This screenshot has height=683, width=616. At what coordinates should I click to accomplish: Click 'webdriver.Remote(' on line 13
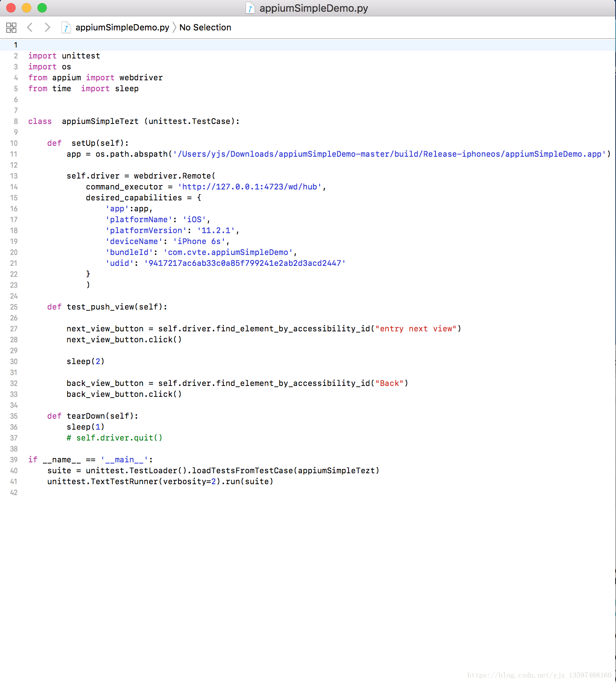(175, 176)
